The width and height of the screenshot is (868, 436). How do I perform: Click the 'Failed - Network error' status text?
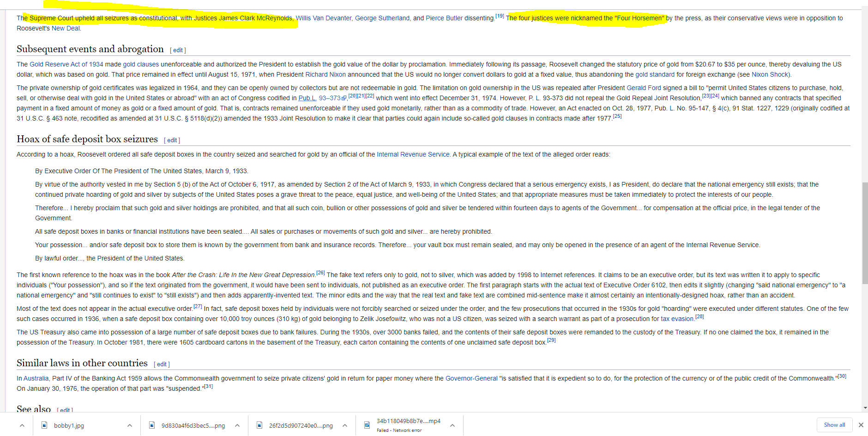(x=399, y=430)
